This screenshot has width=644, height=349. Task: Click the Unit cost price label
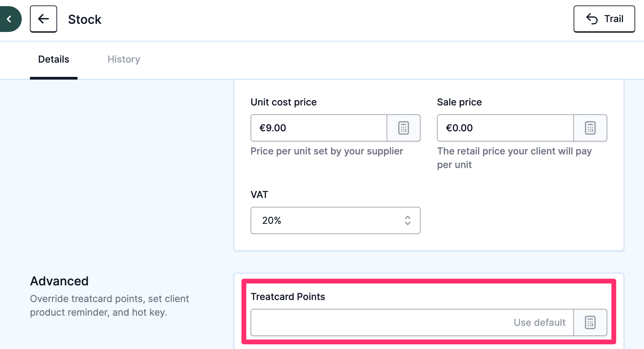point(284,102)
